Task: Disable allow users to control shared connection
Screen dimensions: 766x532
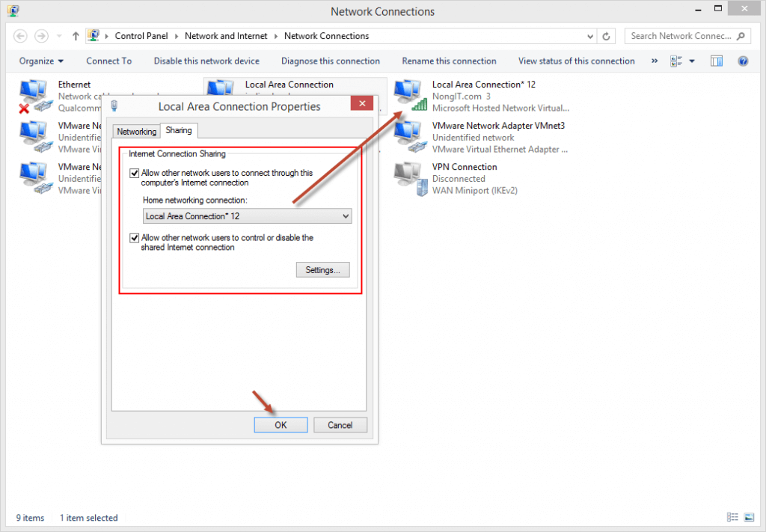Action: coord(135,237)
